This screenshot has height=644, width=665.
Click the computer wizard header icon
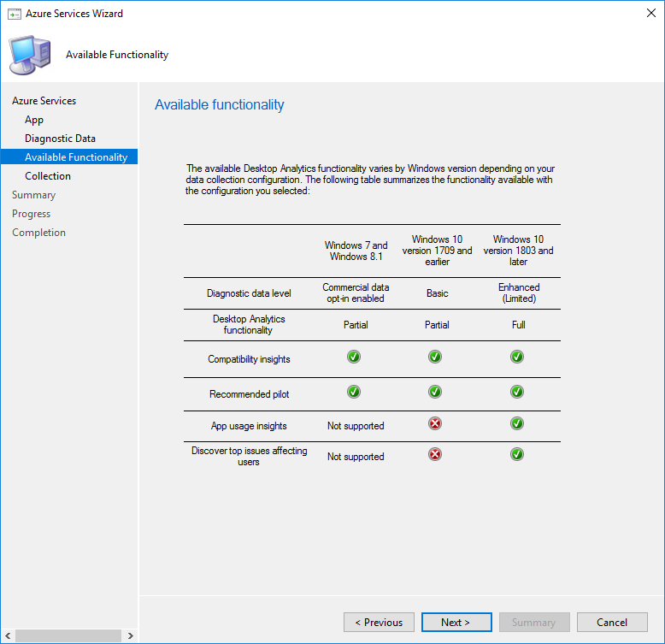(x=30, y=55)
